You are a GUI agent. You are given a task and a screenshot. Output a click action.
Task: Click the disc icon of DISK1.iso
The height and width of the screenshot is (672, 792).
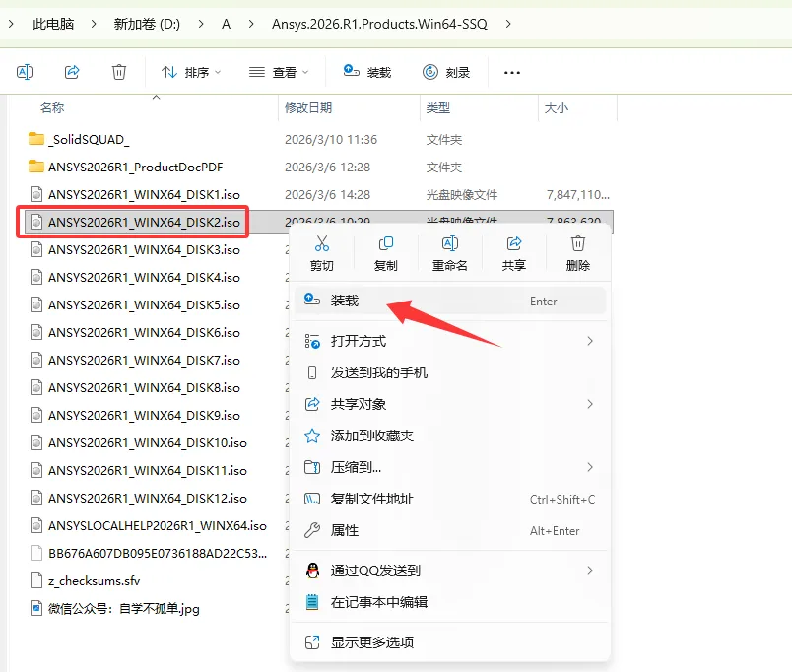pyautogui.click(x=36, y=194)
